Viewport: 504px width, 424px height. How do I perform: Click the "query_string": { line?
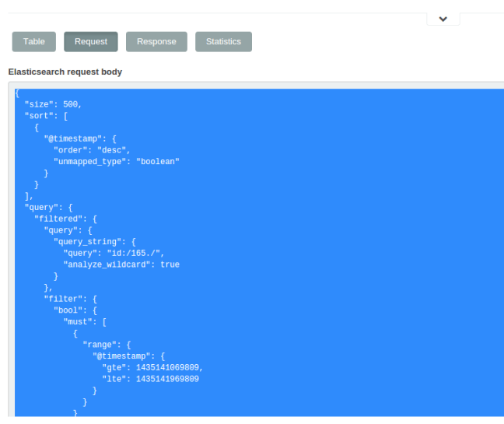(94, 242)
